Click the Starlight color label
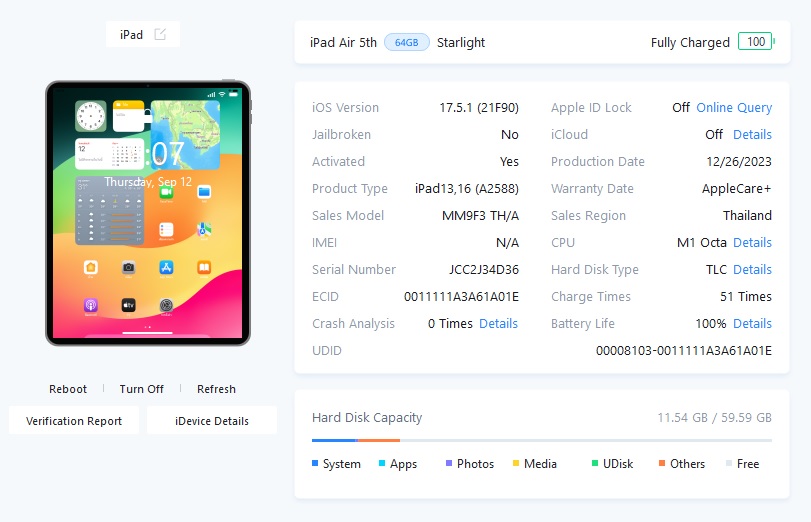The image size is (811, 522). (461, 42)
